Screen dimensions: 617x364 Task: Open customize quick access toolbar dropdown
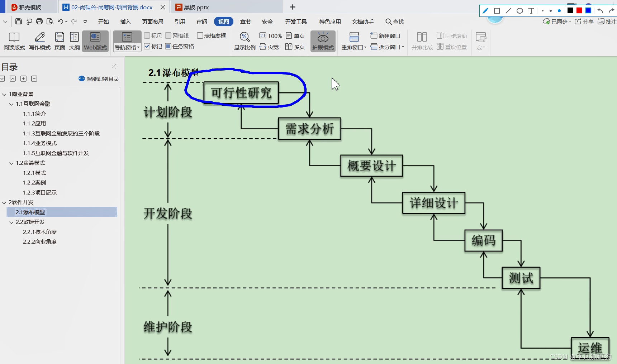tap(85, 21)
